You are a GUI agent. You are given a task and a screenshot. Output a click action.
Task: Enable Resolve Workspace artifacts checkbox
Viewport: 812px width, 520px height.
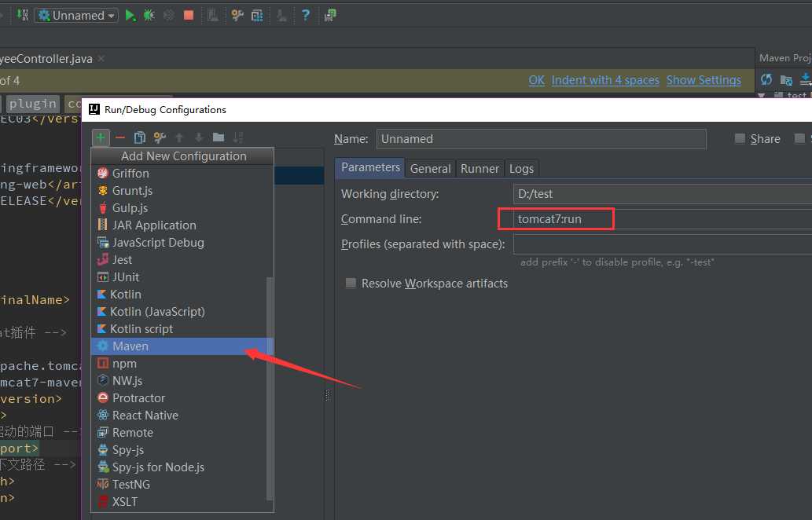click(x=351, y=283)
